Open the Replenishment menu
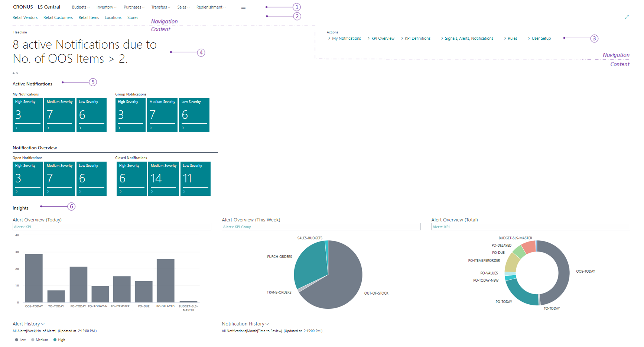 pyautogui.click(x=211, y=7)
